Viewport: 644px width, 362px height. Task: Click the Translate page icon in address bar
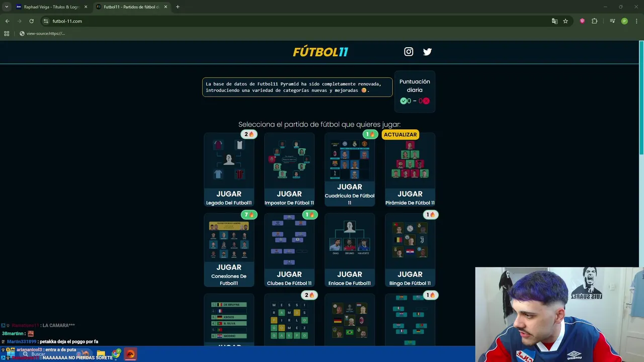point(554,21)
